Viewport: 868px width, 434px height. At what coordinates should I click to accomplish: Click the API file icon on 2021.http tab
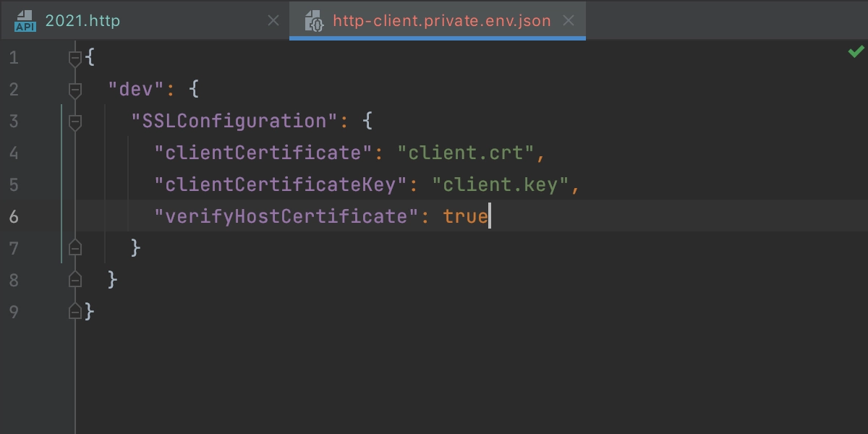(25, 21)
